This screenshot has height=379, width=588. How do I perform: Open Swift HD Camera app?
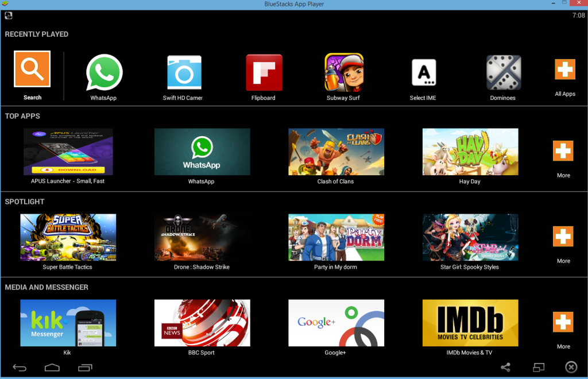pos(184,72)
